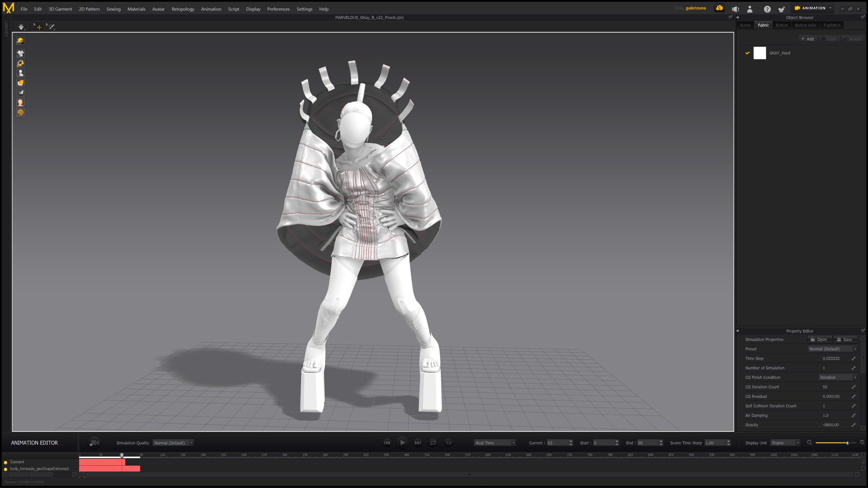868x488 pixels.
Task: Toggle GKAY_Hard fabric checkmark
Action: pos(747,53)
